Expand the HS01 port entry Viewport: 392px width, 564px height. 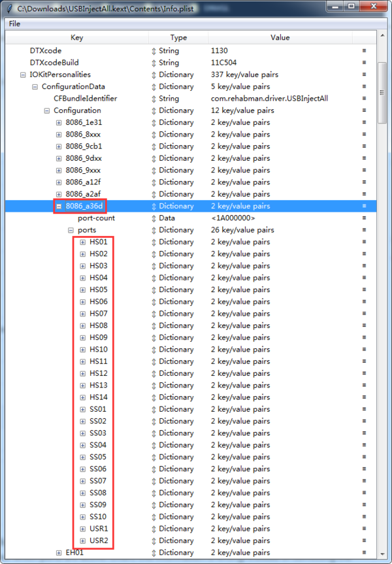pyautogui.click(x=83, y=242)
